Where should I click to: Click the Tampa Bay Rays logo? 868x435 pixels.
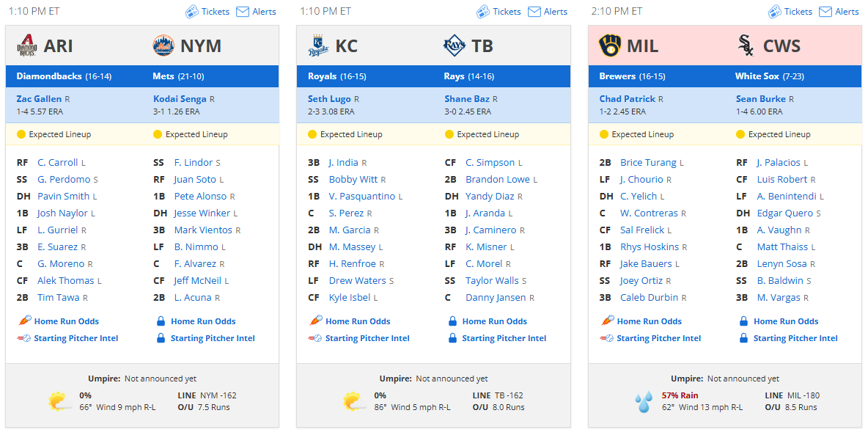coord(455,45)
